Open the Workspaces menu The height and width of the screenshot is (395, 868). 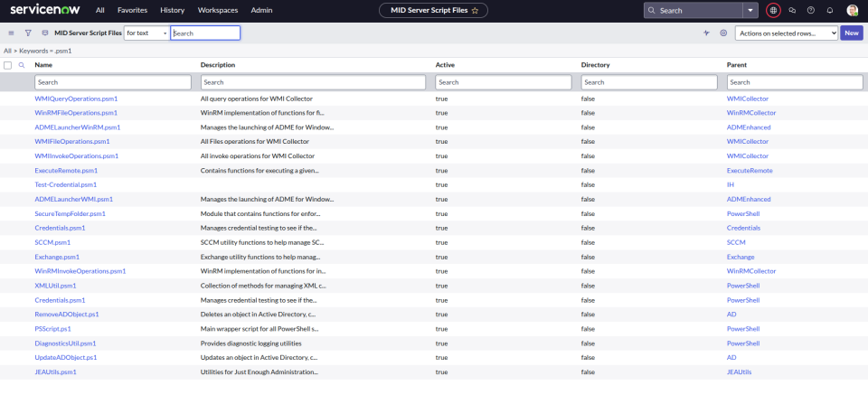click(218, 10)
